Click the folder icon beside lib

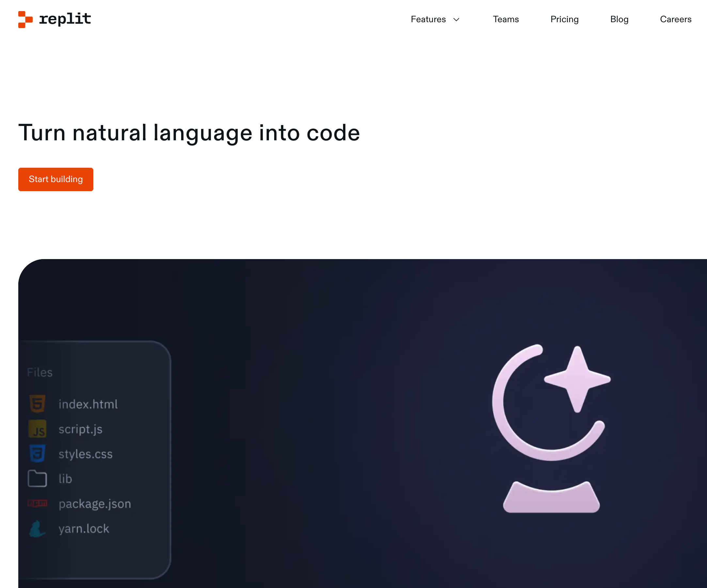click(37, 478)
